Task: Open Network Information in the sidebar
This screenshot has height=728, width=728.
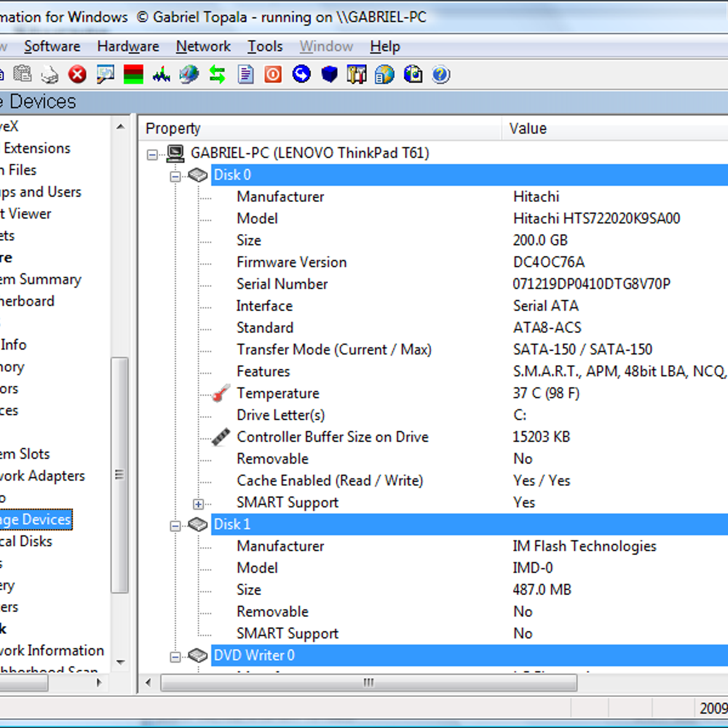Action: click(52, 651)
